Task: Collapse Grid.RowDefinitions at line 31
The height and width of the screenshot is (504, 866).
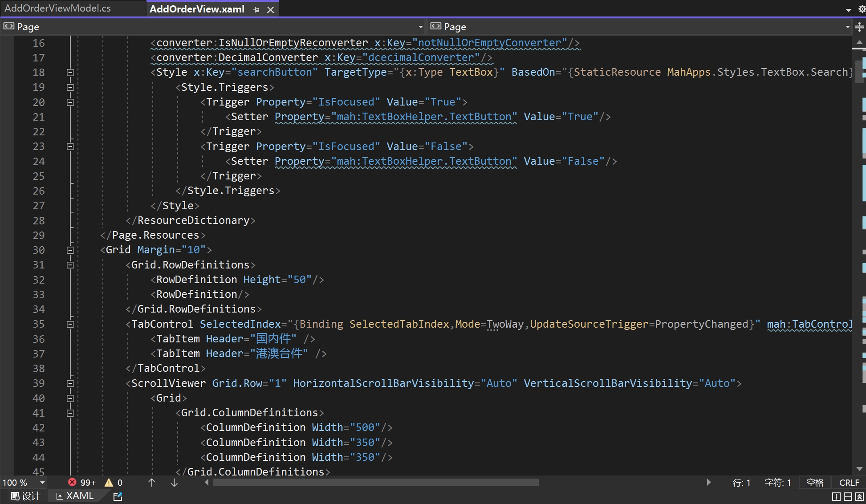Action: (x=70, y=265)
